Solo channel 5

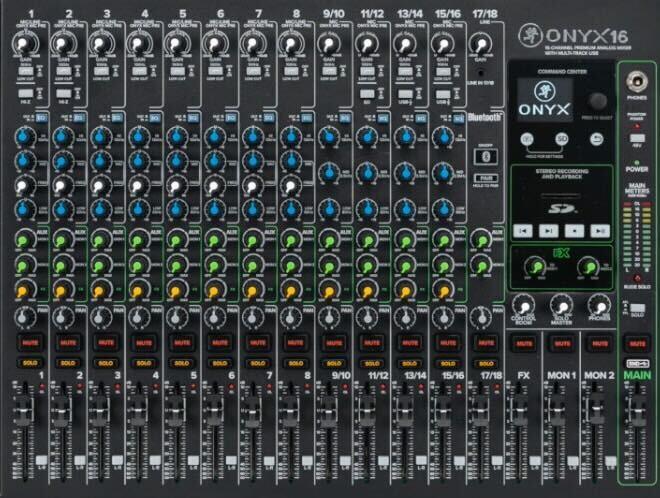point(182,362)
